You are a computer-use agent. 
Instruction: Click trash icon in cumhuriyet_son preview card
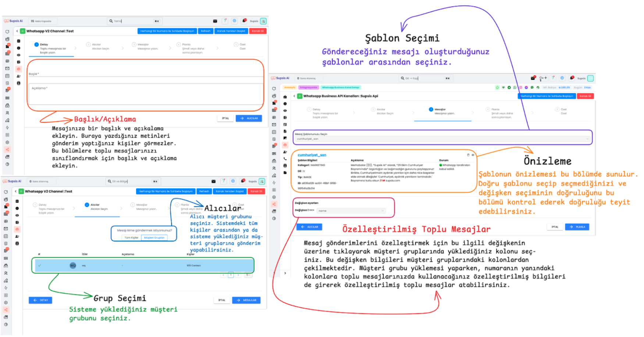click(468, 155)
